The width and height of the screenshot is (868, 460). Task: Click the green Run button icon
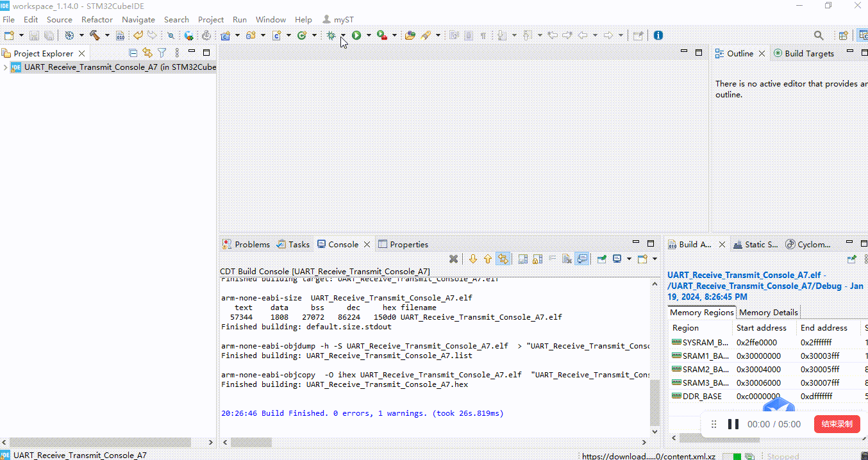(356, 35)
